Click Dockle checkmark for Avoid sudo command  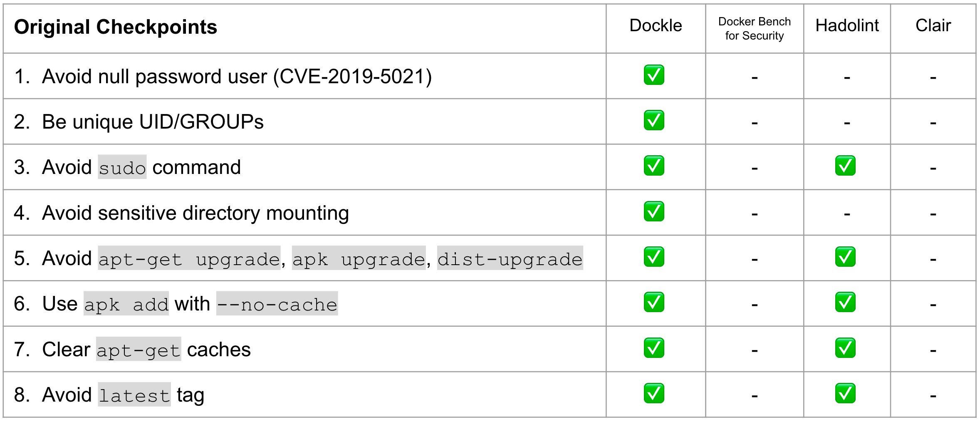tap(654, 166)
